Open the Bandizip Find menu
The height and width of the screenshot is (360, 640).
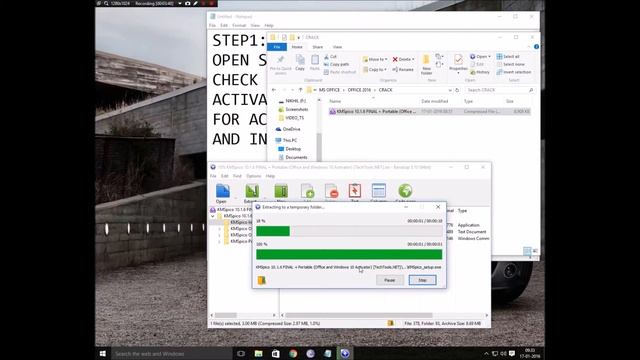(x=237, y=176)
